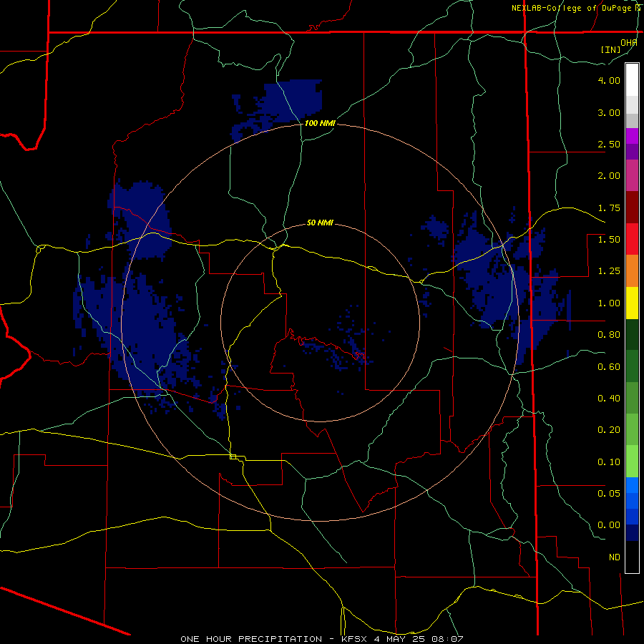Image resolution: width=644 pixels, height=644 pixels.
Task: Click the 100 NMI range ring label
Action: (320, 123)
